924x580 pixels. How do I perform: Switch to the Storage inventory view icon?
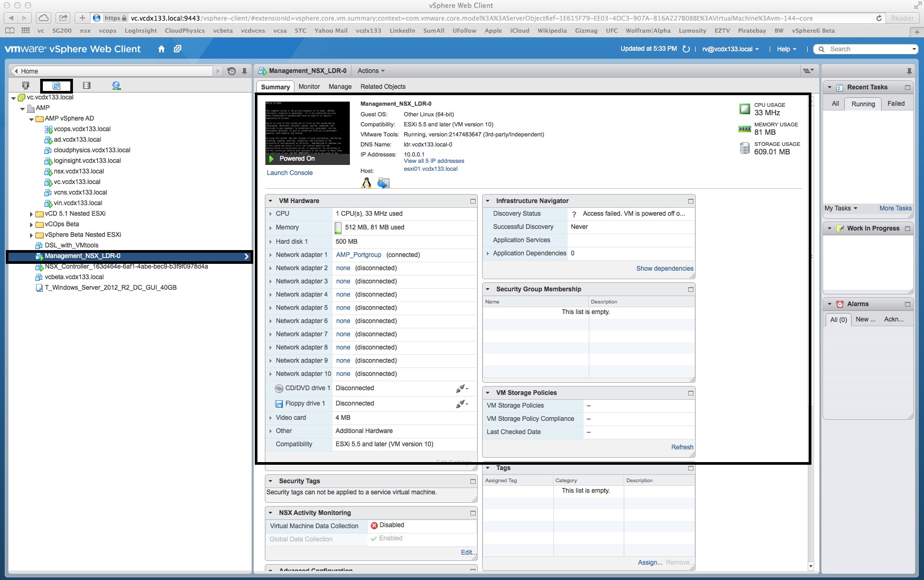pyautogui.click(x=87, y=85)
